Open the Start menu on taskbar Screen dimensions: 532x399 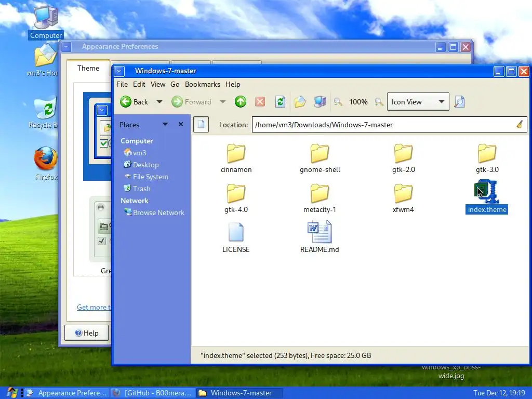[x=12, y=393]
